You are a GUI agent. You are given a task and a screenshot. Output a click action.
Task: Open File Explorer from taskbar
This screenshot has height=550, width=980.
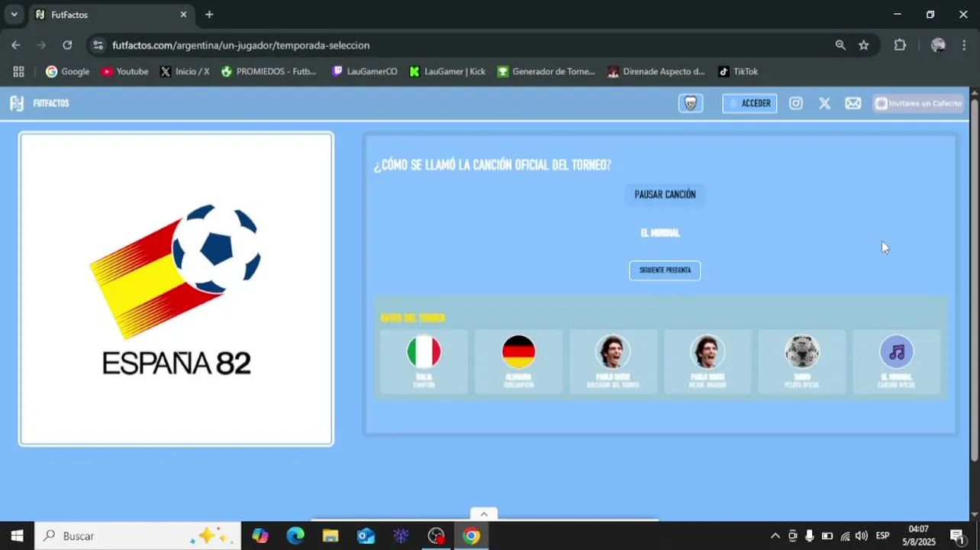(330, 536)
